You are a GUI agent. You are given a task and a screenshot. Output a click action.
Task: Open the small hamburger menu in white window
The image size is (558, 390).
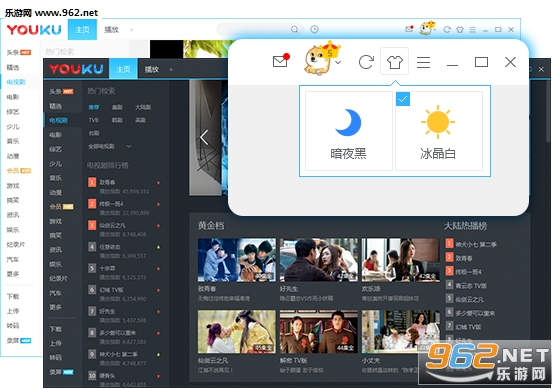coord(472,30)
